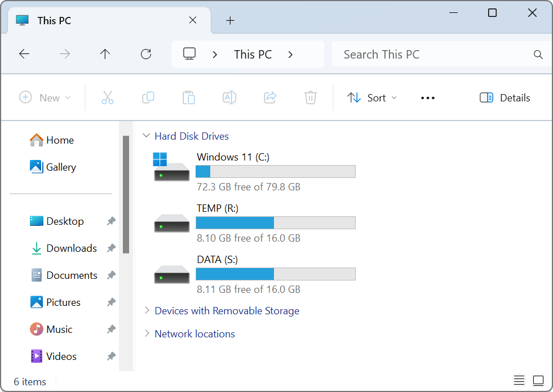
Task: Open Downloads in navigation pane
Action: coord(64,248)
